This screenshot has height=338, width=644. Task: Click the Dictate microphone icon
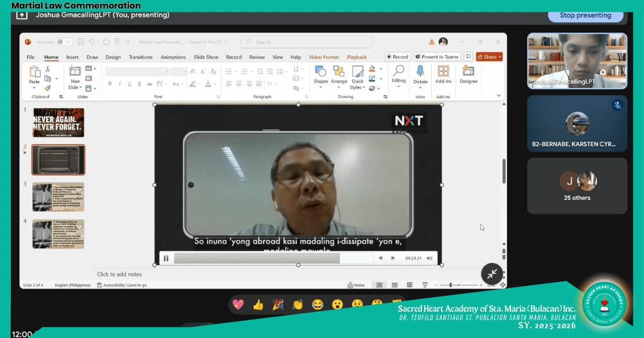tap(420, 71)
